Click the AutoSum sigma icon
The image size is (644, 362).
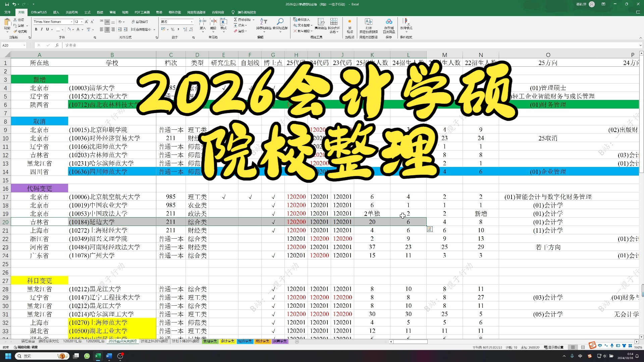point(235,20)
